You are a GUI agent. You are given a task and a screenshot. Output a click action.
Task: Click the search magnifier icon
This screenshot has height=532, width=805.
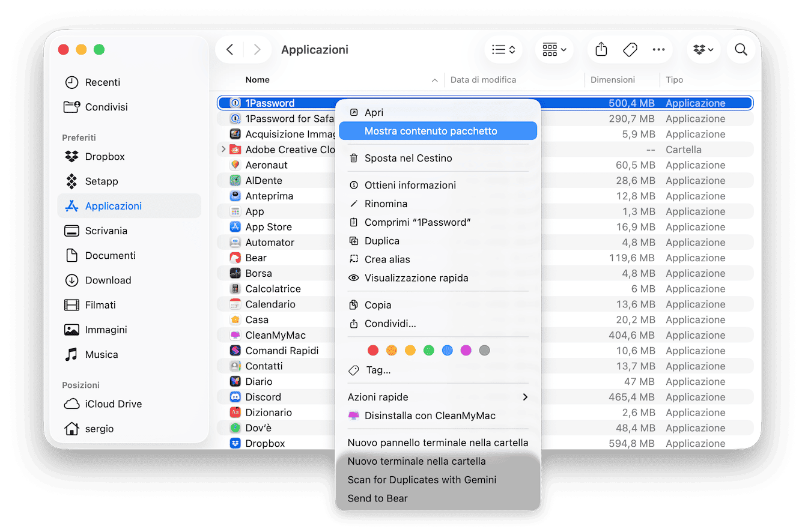pyautogui.click(x=741, y=50)
